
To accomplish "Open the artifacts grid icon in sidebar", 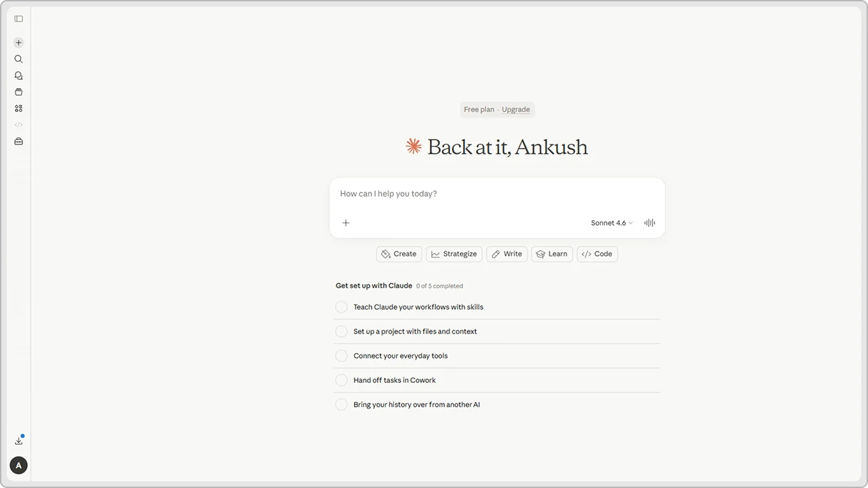I will [18, 108].
